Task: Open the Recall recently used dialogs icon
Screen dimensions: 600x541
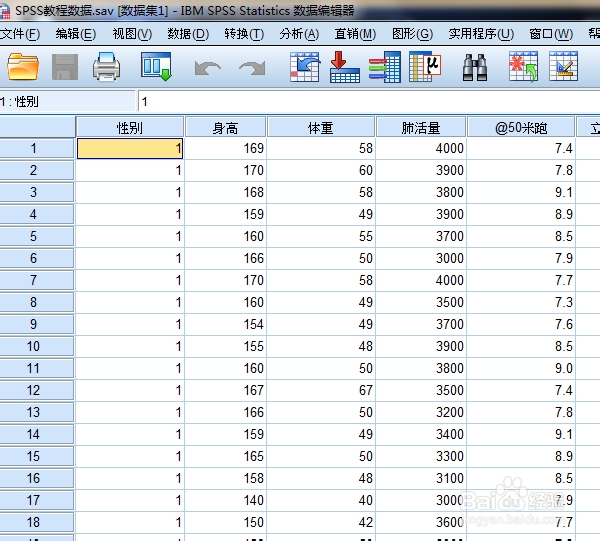Action: (x=156, y=67)
